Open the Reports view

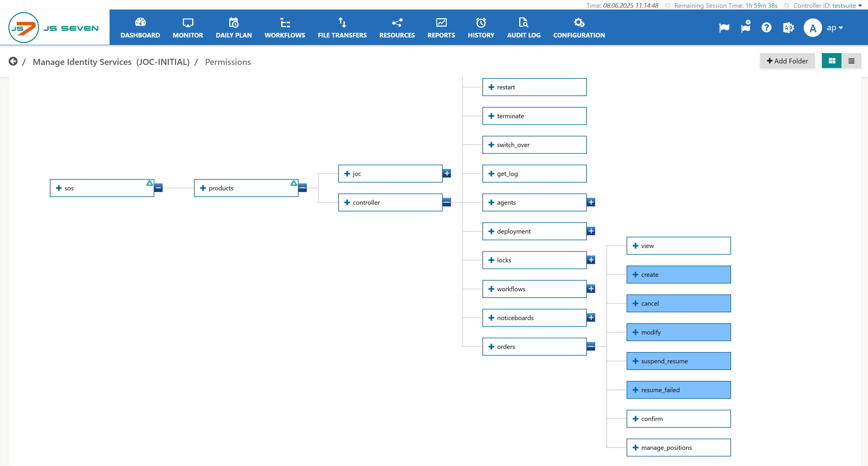click(441, 28)
